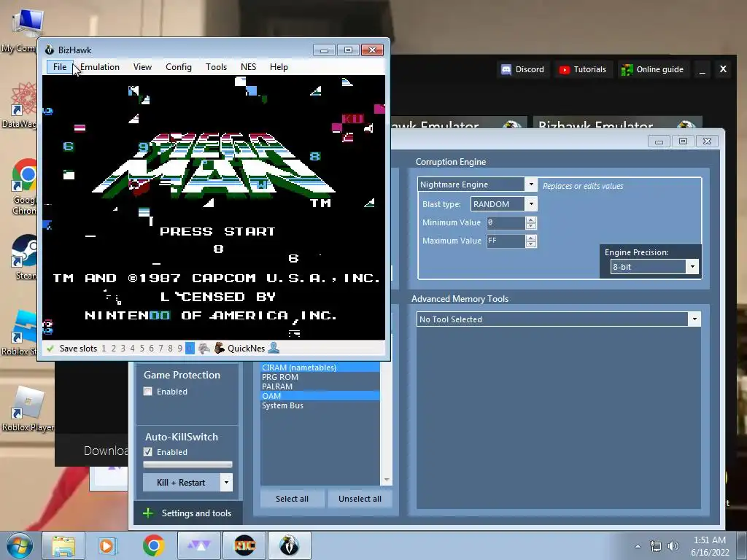Select save slot 3 in BizHawk
Viewport: 747px width, 560px height.
pyautogui.click(x=123, y=349)
